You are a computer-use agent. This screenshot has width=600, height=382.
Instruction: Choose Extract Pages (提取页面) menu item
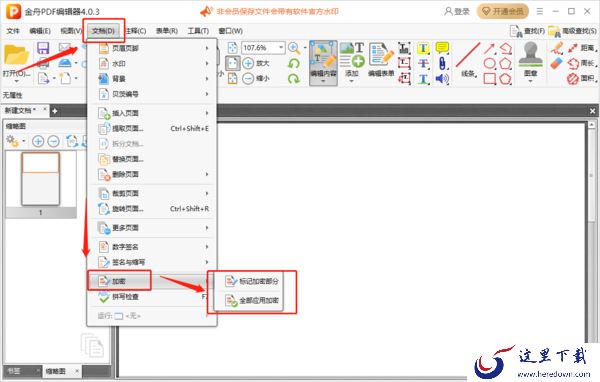(152, 129)
